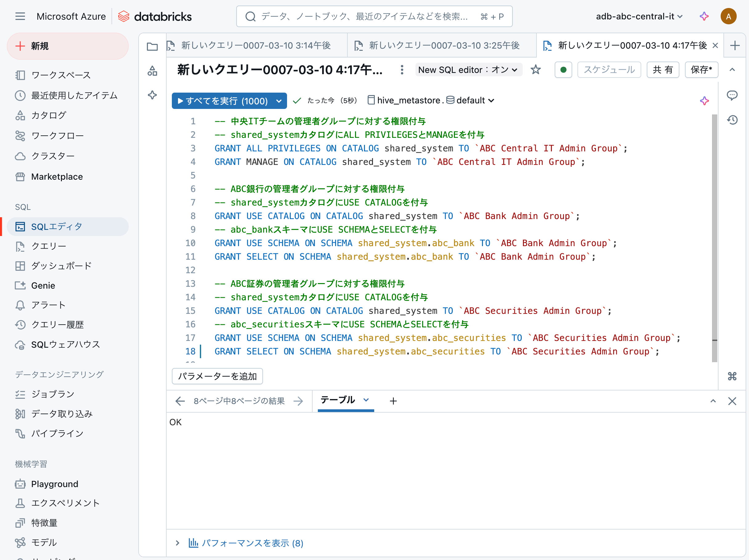Open the comments speech bubble icon

pos(732,95)
